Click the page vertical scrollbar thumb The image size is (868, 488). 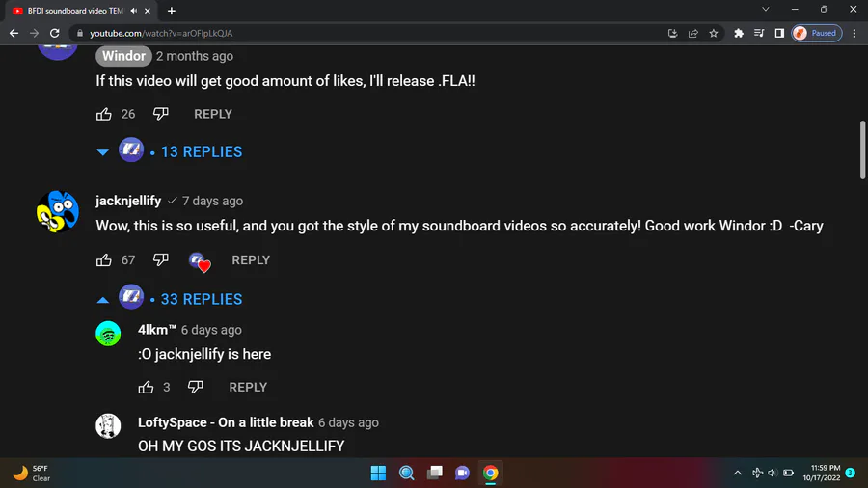point(862,149)
